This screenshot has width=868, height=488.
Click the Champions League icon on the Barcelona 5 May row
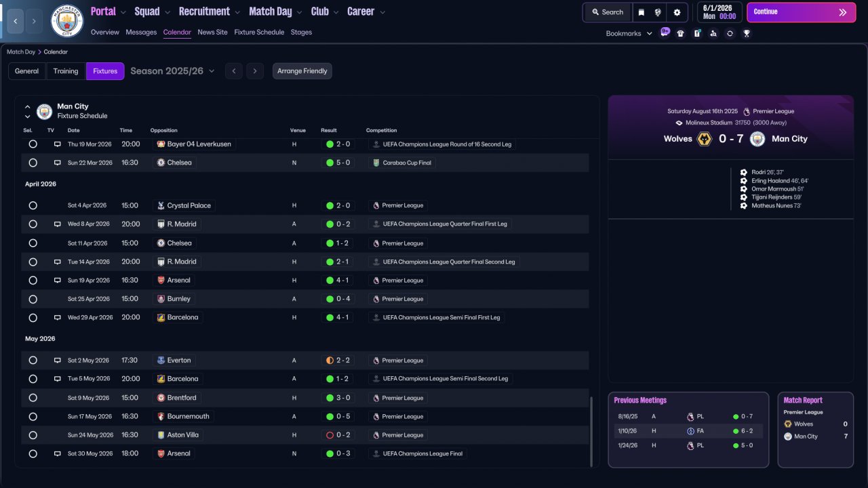tap(376, 379)
